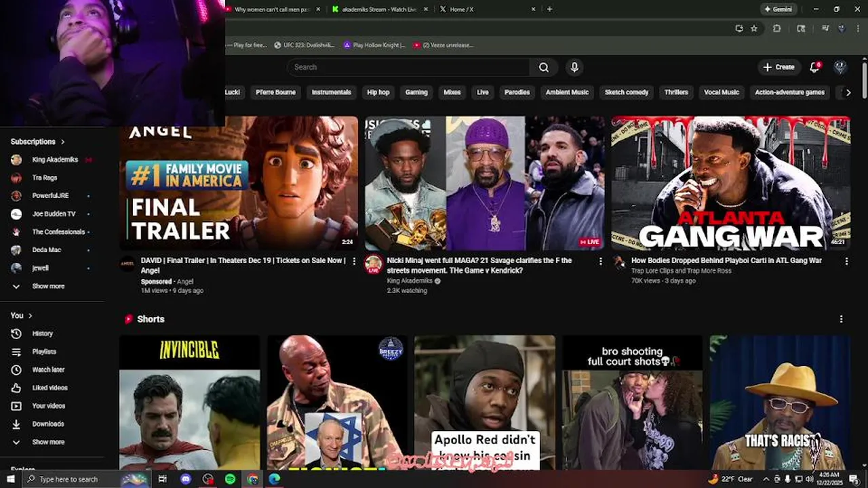Open PowerfulJRE subscription
Screen dimensions: 868x488
(52, 196)
